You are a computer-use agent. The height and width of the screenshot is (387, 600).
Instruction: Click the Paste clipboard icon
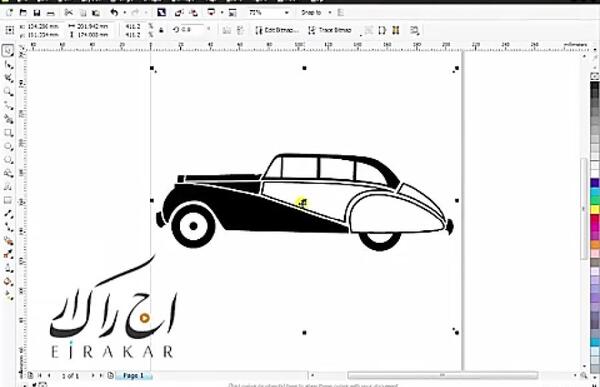(x=96, y=13)
